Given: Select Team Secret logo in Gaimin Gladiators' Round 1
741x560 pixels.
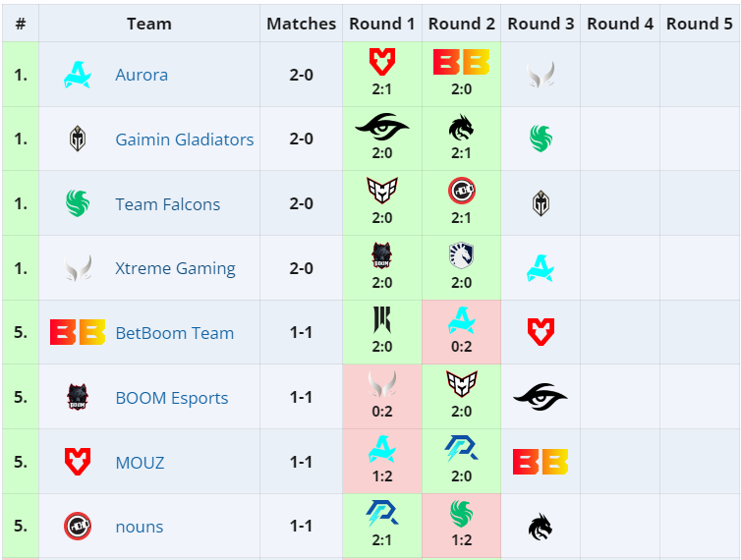Looking at the screenshot, I should point(382,126).
